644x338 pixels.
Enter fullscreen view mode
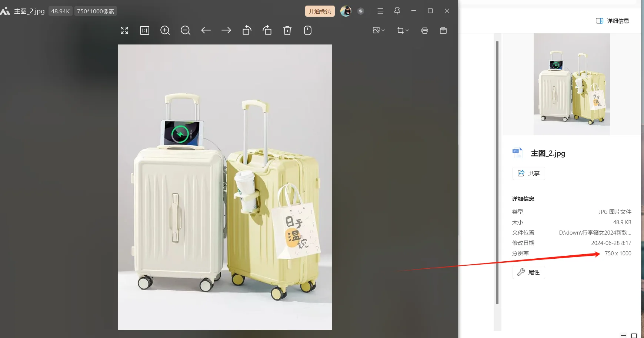click(x=124, y=30)
